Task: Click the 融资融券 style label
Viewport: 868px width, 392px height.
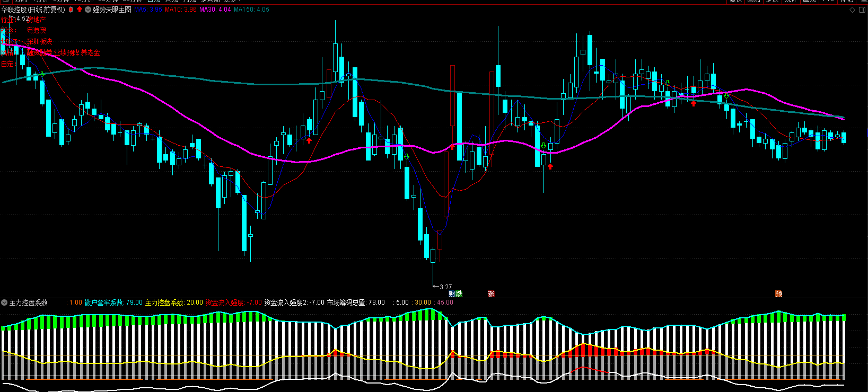Action: 39,52
